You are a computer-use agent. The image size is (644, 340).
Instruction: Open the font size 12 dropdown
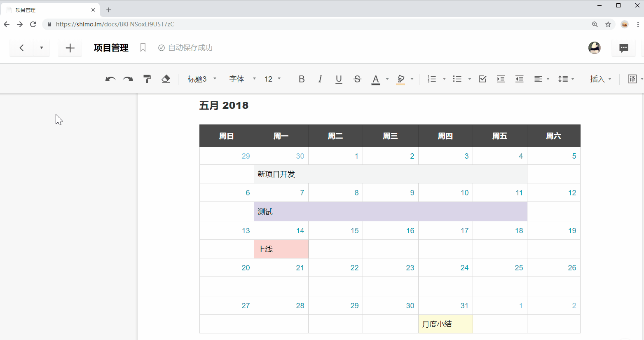click(x=272, y=79)
